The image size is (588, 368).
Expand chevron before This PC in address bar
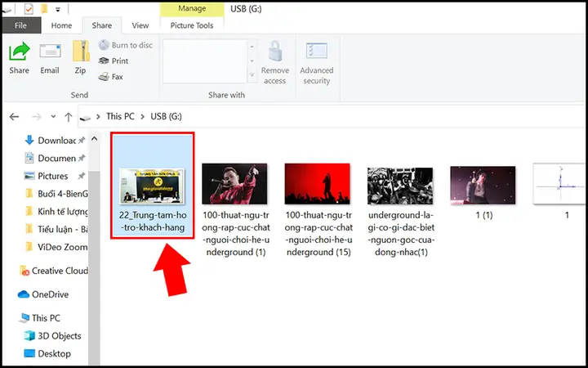coord(98,117)
